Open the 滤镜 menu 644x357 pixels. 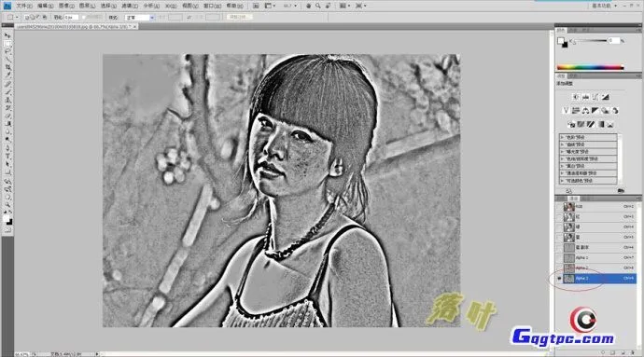click(130, 6)
